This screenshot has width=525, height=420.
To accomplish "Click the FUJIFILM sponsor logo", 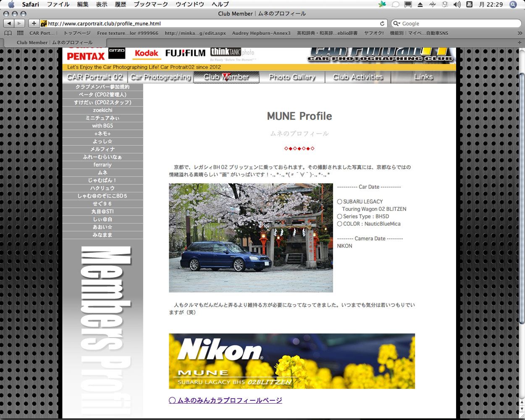I will pos(185,53).
